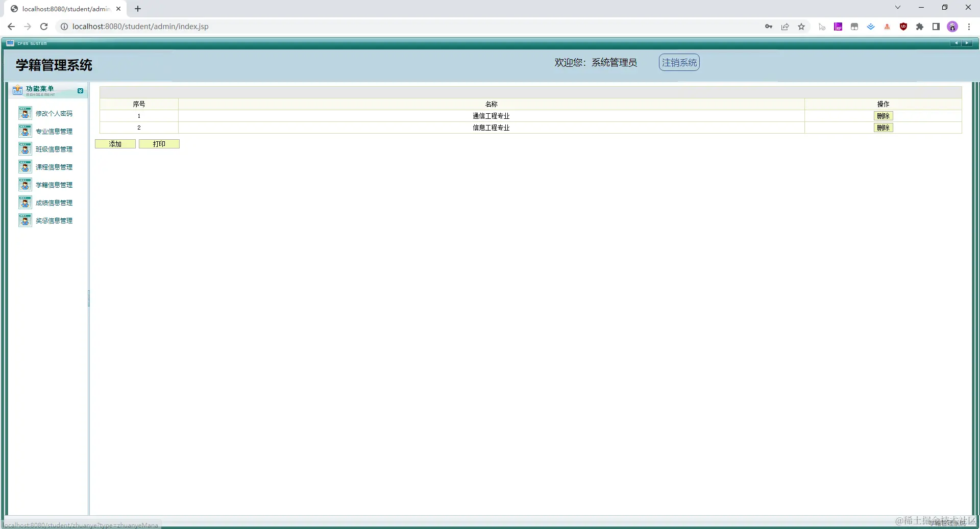
Task: Open the 专业信息管理 text link
Action: [54, 131]
